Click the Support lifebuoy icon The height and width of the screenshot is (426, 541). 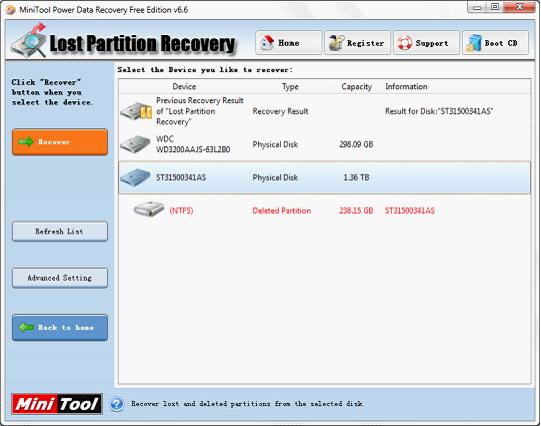(x=404, y=43)
